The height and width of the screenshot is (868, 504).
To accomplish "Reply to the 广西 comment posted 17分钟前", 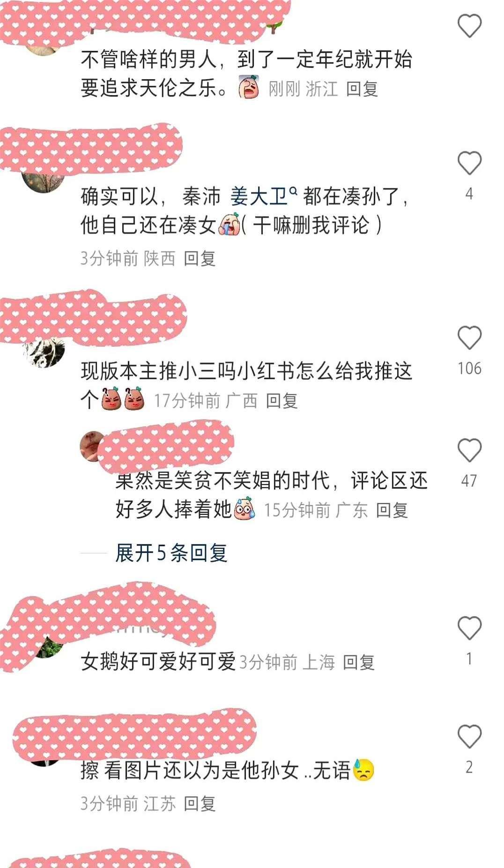I will [282, 401].
